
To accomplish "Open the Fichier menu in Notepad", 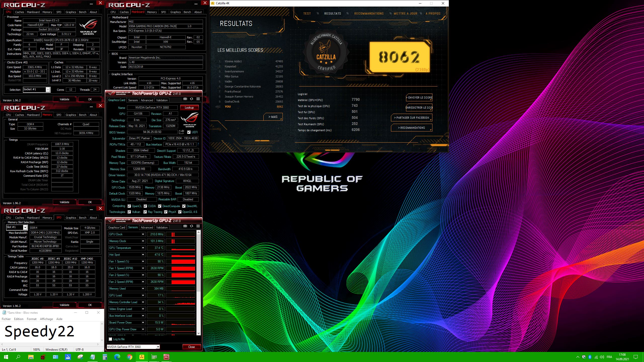I will click(x=6, y=319).
